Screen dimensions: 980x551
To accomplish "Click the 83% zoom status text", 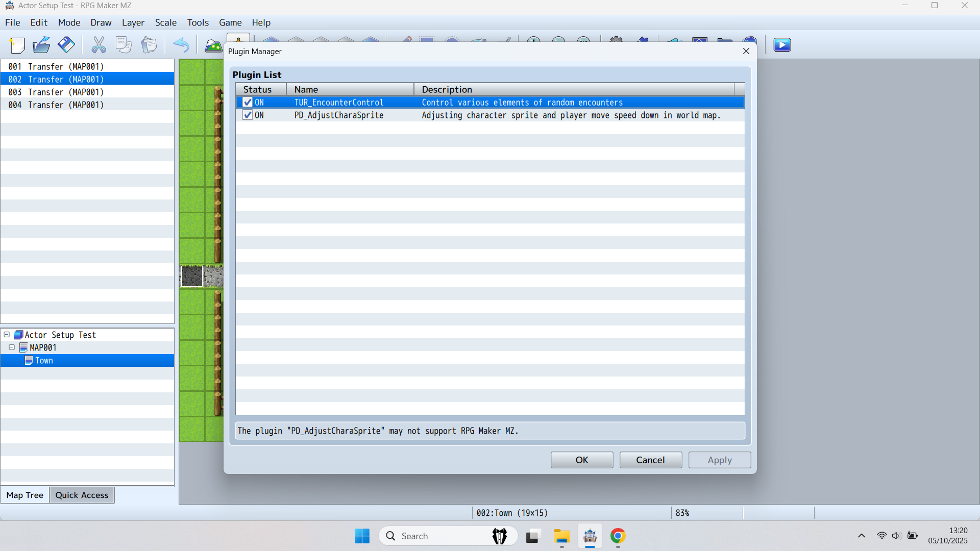I will [x=682, y=513].
